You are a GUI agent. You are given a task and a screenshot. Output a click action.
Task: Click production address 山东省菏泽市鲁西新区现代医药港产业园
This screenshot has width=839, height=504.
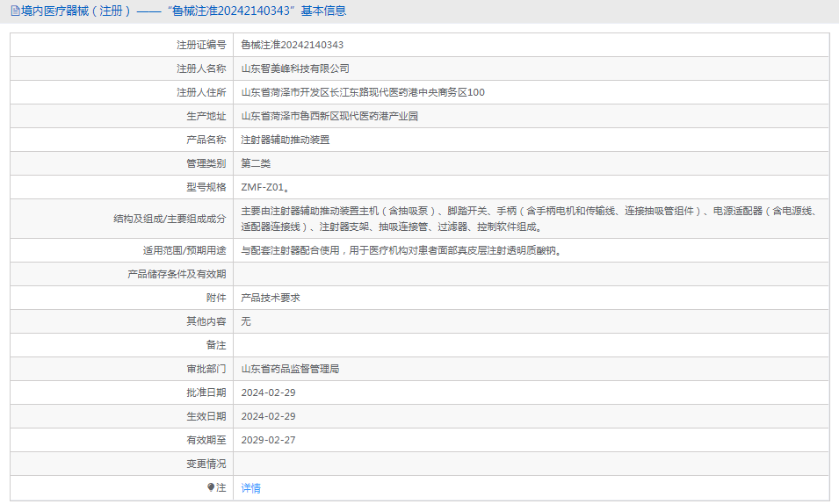pyautogui.click(x=329, y=116)
